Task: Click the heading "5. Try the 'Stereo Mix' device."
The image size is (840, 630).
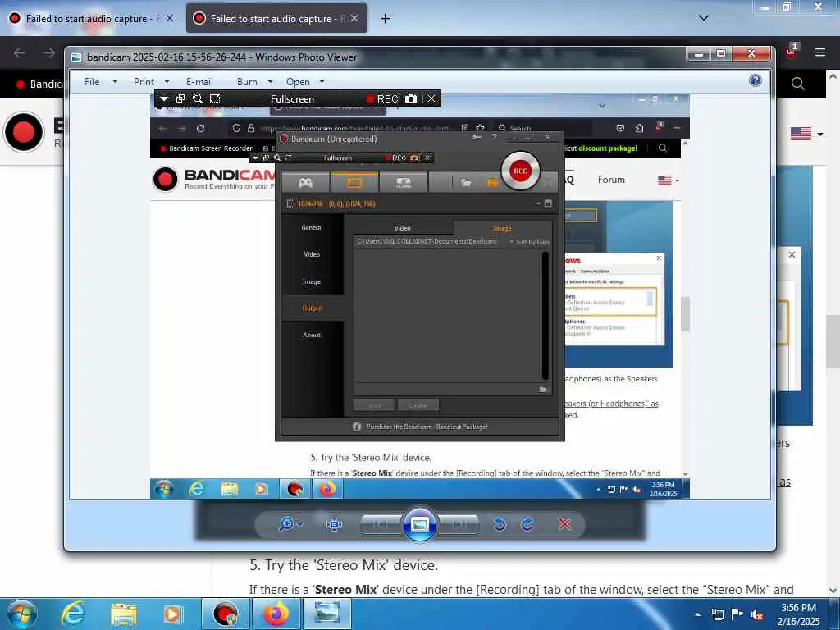Action: (x=344, y=565)
